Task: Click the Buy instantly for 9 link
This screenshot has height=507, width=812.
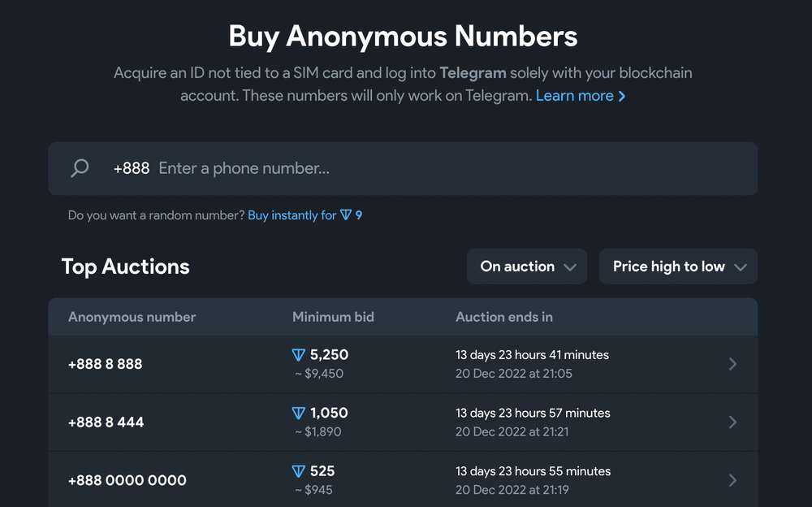Action: click(304, 215)
